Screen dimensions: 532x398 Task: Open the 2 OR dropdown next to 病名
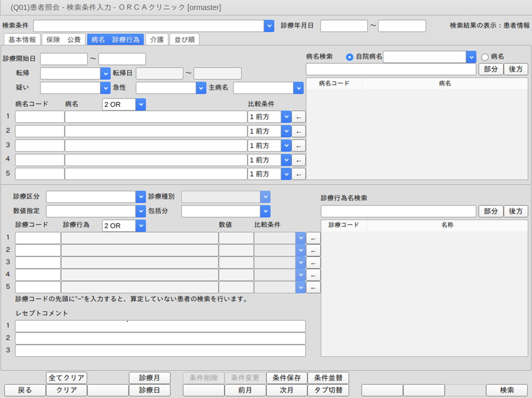141,105
